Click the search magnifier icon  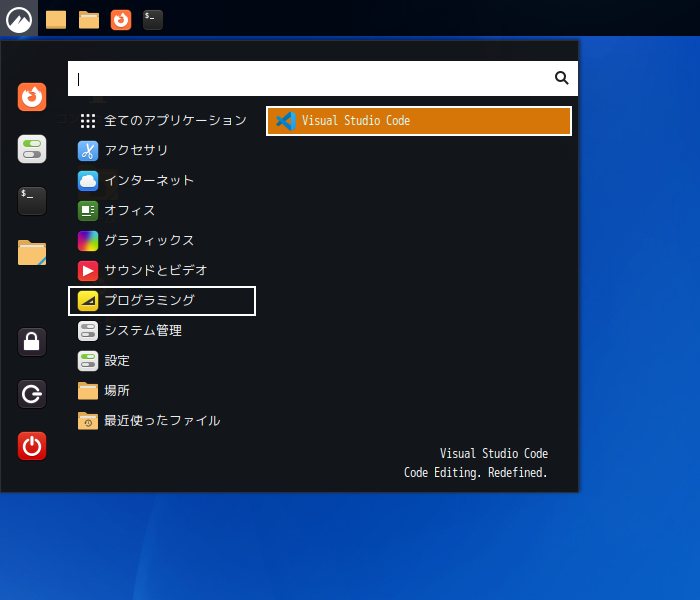coord(561,78)
